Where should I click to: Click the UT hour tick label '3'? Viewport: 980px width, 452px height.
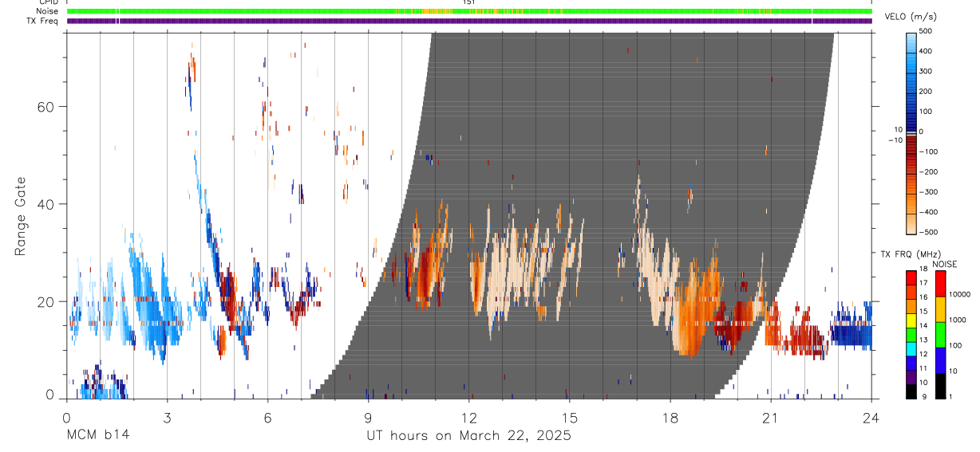tap(167, 417)
